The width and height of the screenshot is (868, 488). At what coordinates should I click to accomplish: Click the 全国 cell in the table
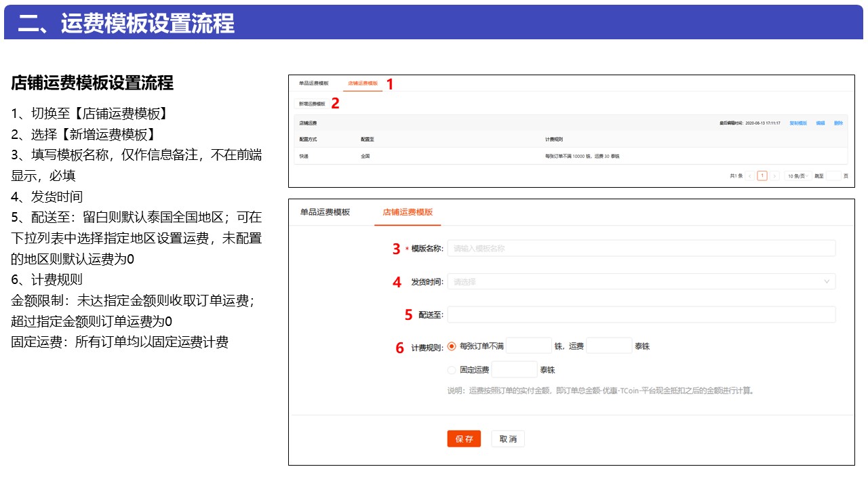tap(366, 156)
